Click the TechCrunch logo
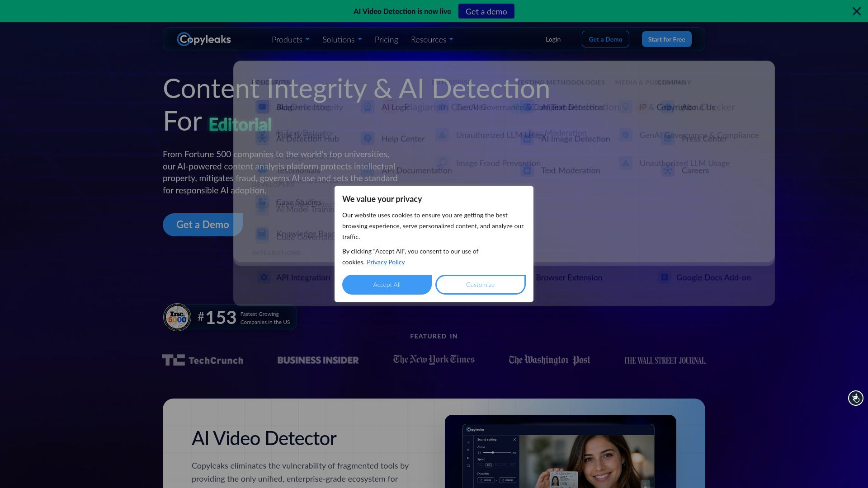Viewport: 868px width, 488px height. click(x=203, y=360)
